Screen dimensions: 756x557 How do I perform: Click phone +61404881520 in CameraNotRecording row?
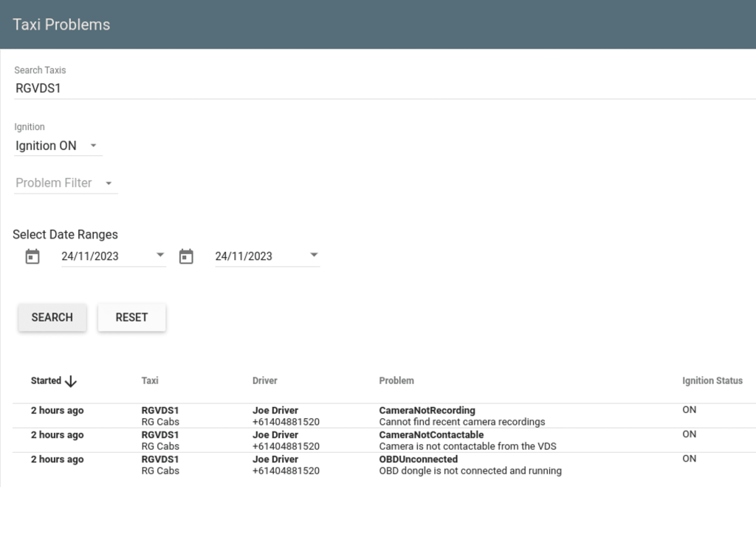[286, 422]
